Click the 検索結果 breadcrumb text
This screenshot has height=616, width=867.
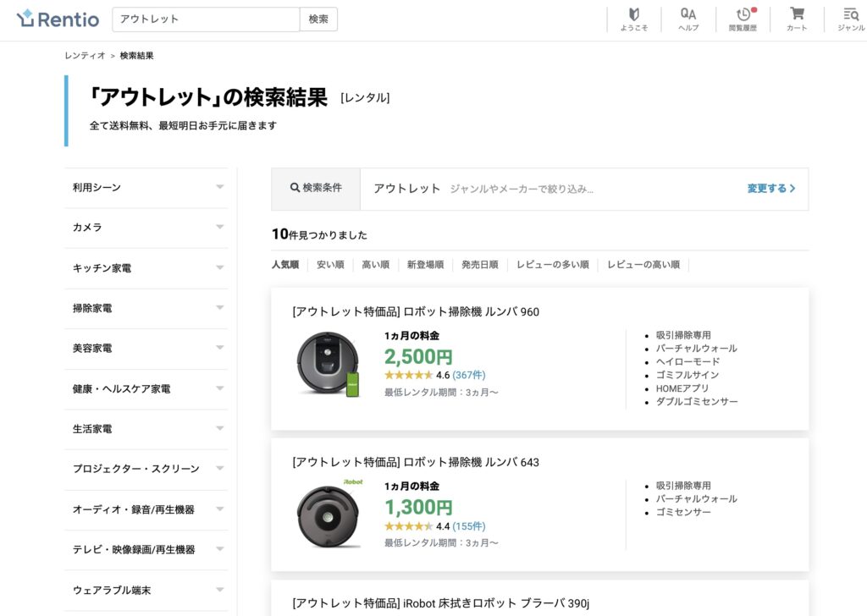pyautogui.click(x=136, y=55)
